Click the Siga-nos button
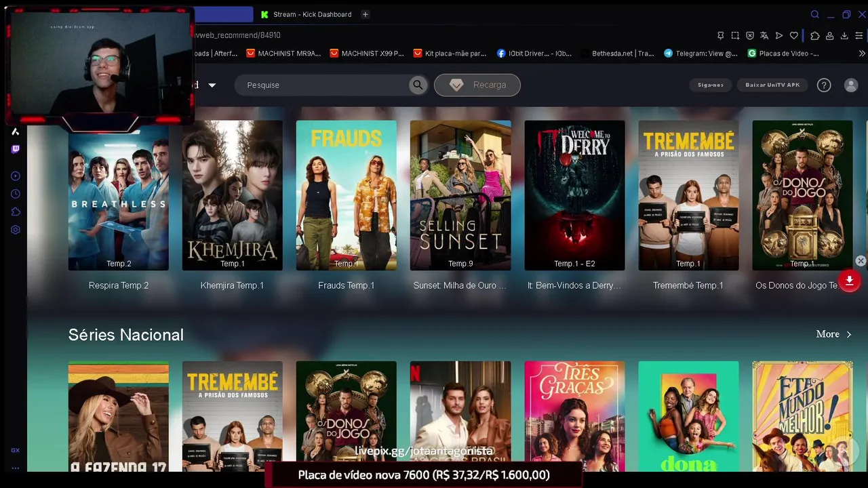Screen dimensions: 868x488 coord(711,85)
